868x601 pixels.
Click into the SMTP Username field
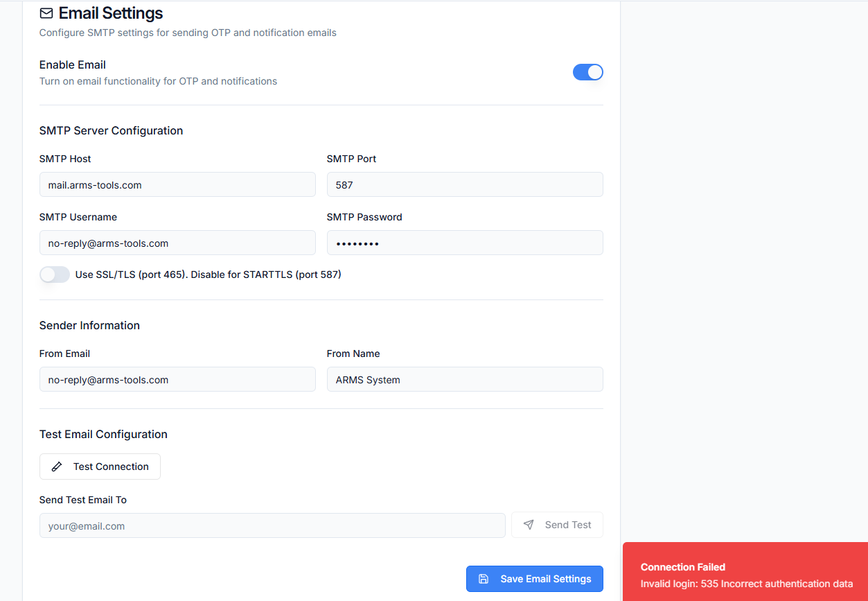click(x=177, y=243)
